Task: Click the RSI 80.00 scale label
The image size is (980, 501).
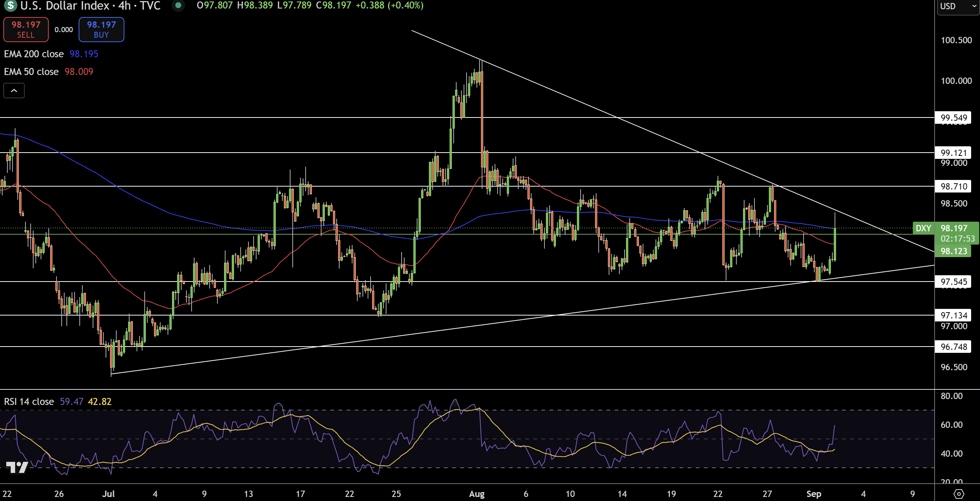Action: [x=952, y=396]
